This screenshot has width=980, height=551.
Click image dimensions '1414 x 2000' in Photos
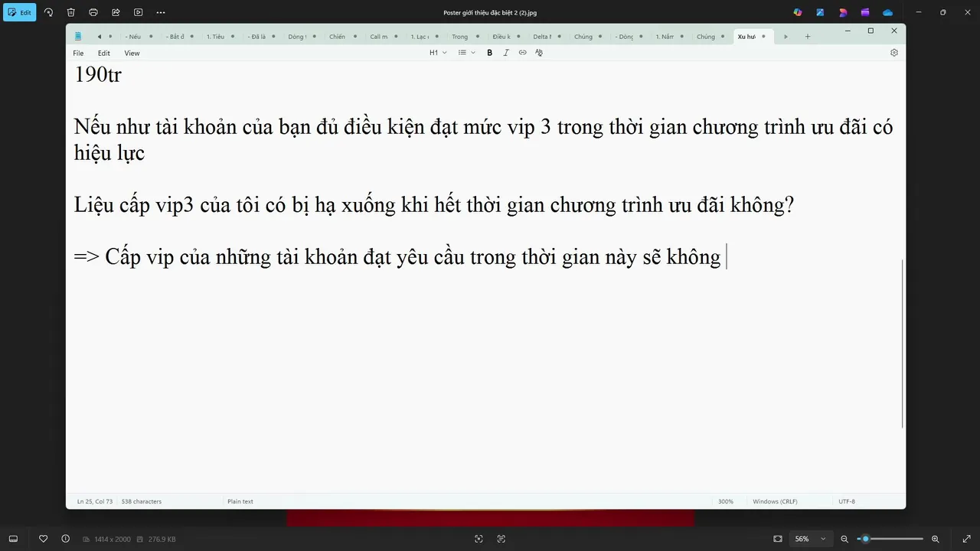tap(113, 539)
